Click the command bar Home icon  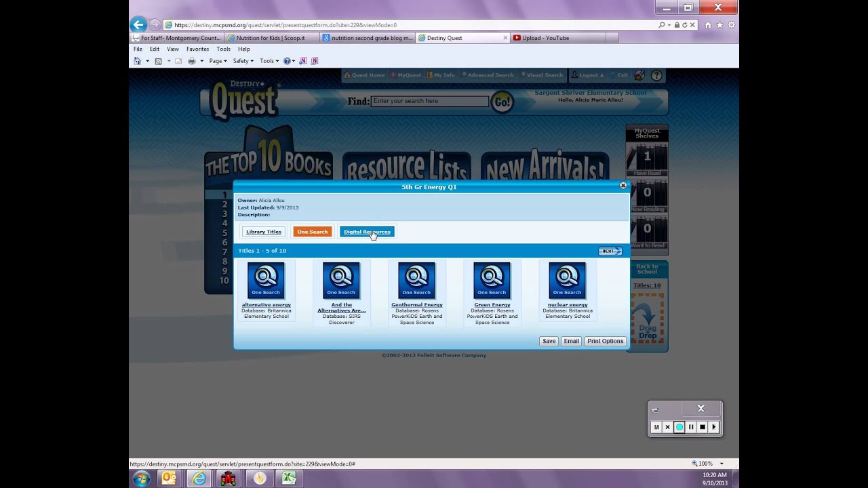click(x=138, y=61)
